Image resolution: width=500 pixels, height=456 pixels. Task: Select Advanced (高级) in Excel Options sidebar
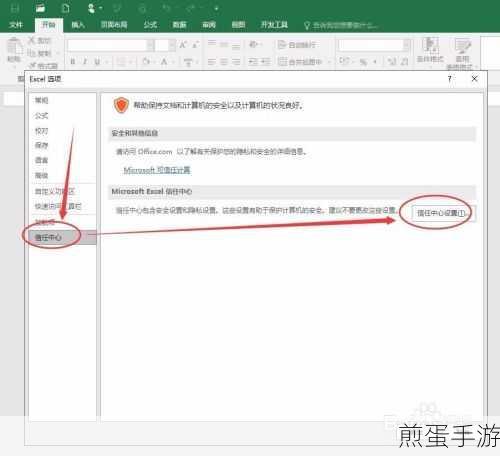point(42,175)
